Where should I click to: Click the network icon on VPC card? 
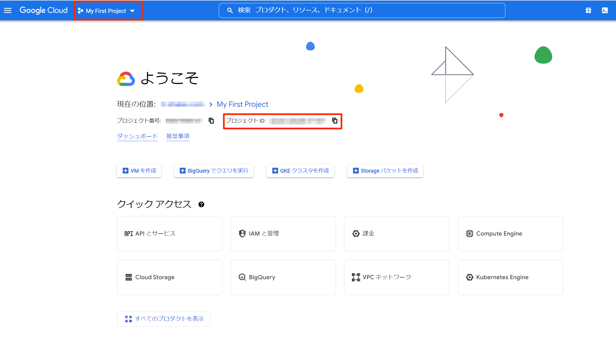point(356,277)
